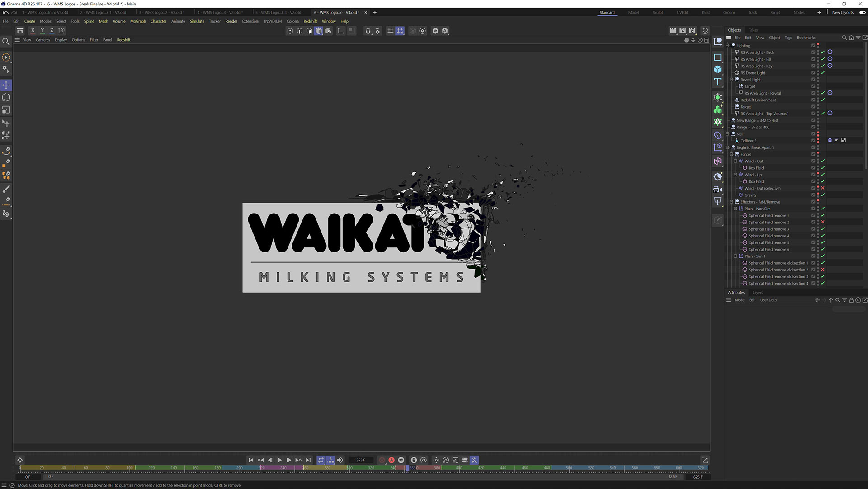
Task: Click New Layouts button
Action: point(843,13)
